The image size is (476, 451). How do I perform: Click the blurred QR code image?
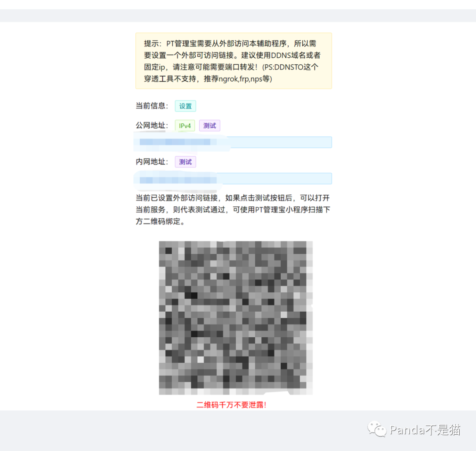(x=235, y=318)
